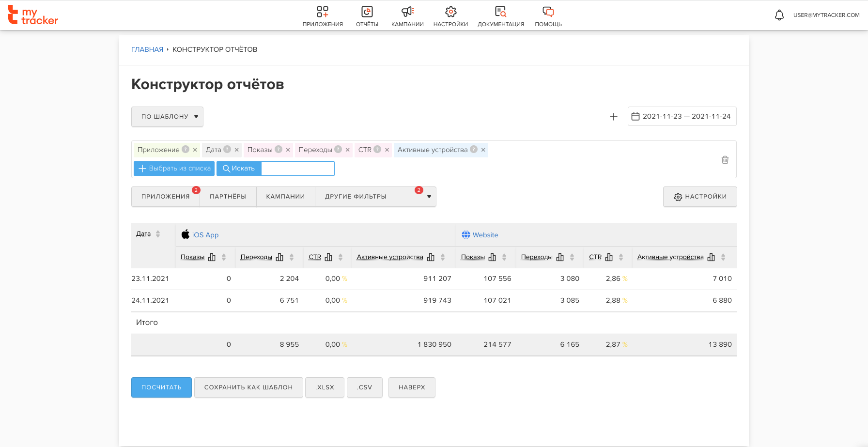Open the date range picker
This screenshot has height=447, width=868.
pyautogui.click(x=682, y=116)
